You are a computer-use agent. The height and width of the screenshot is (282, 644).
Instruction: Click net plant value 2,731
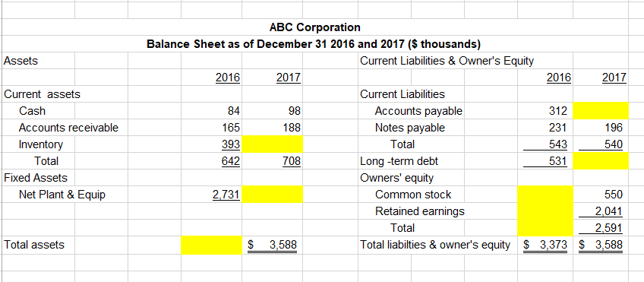tap(227, 195)
